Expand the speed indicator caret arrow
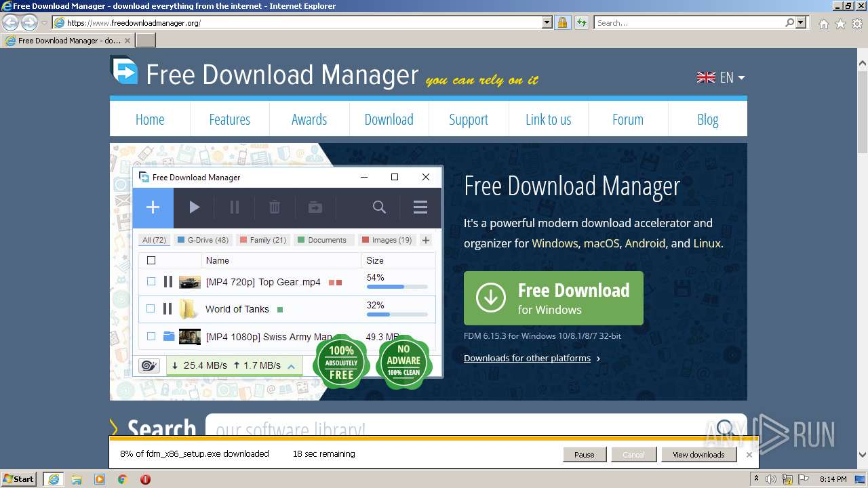This screenshot has width=868, height=488. coord(291,366)
